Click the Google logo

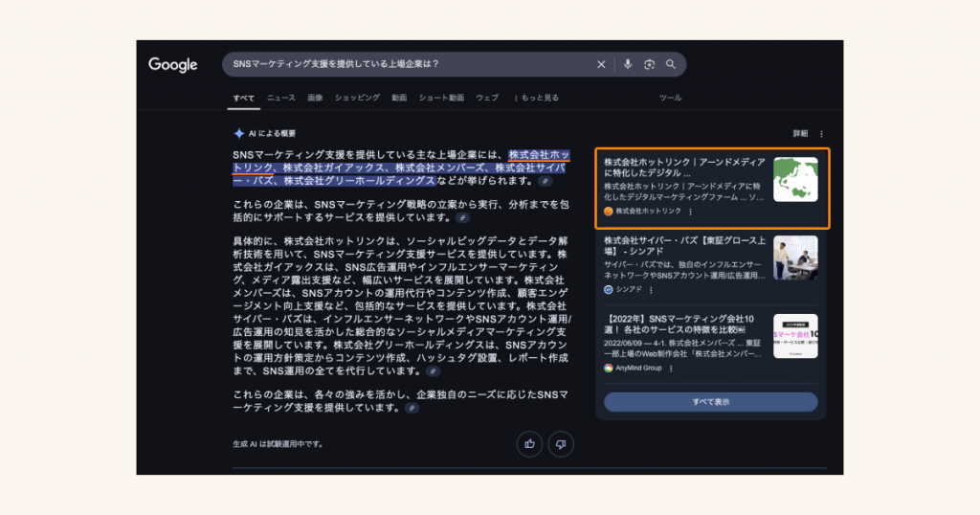[172, 64]
